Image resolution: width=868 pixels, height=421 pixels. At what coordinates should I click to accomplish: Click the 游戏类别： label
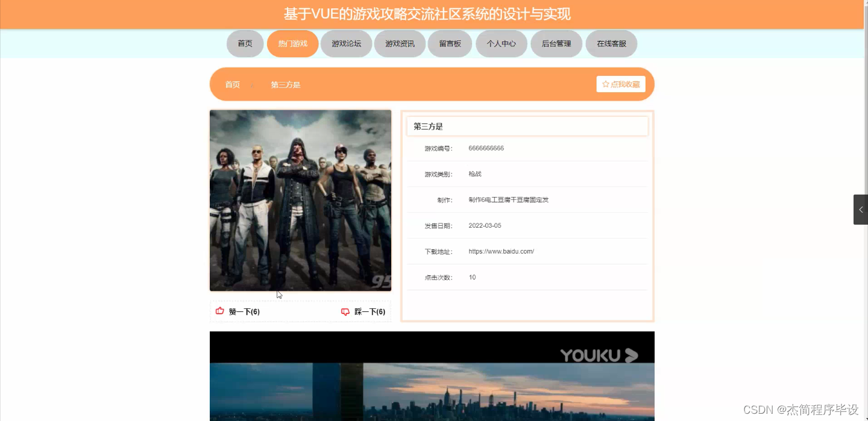coord(438,175)
